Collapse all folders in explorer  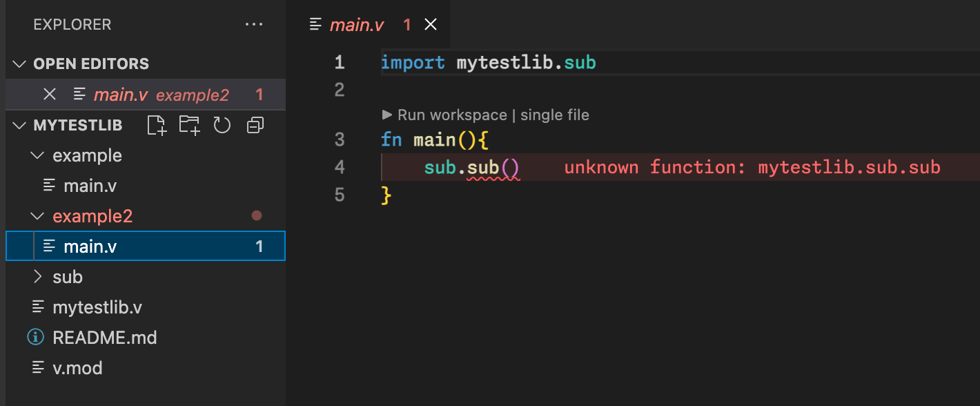pyautogui.click(x=255, y=125)
